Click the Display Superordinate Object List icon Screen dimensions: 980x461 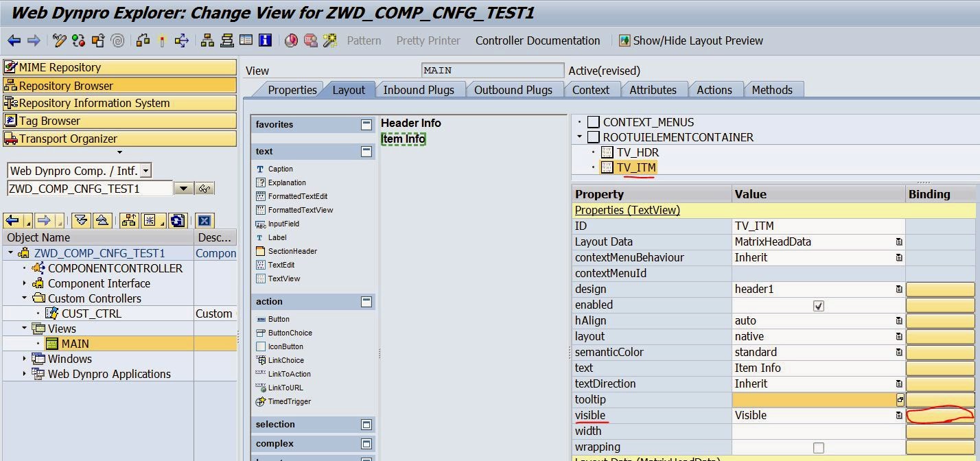pos(129,220)
